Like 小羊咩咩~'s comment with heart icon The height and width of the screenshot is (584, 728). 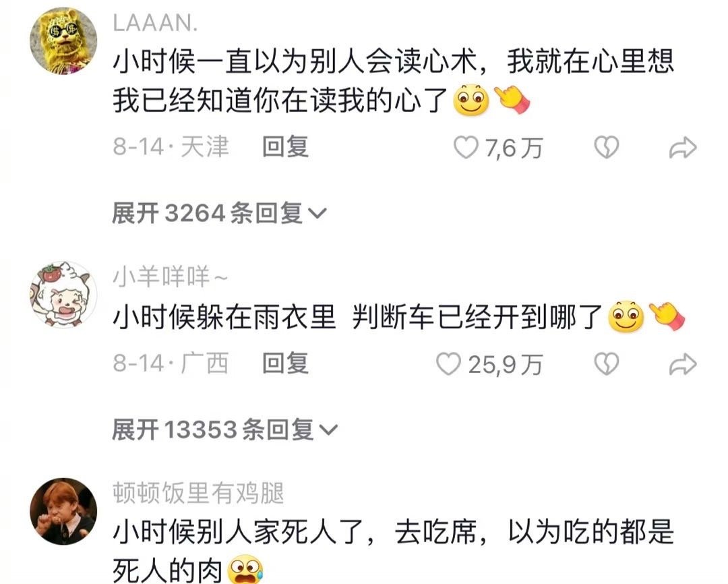click(448, 363)
